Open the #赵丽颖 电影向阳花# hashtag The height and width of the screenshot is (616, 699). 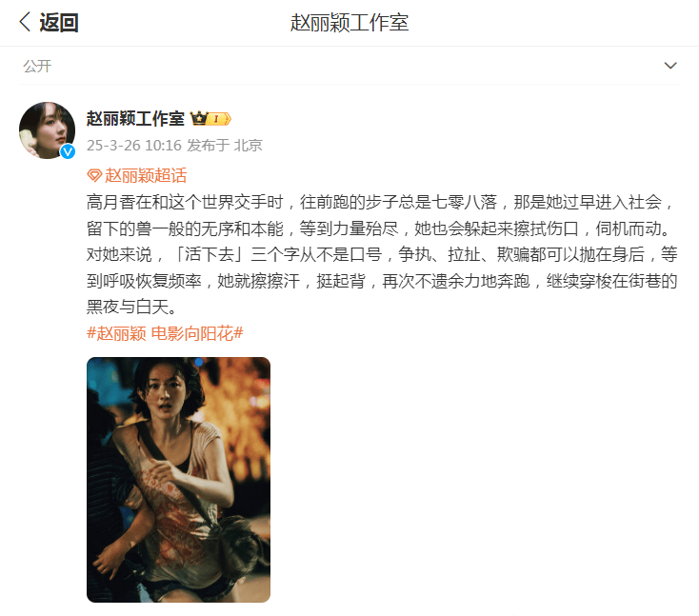point(165,333)
